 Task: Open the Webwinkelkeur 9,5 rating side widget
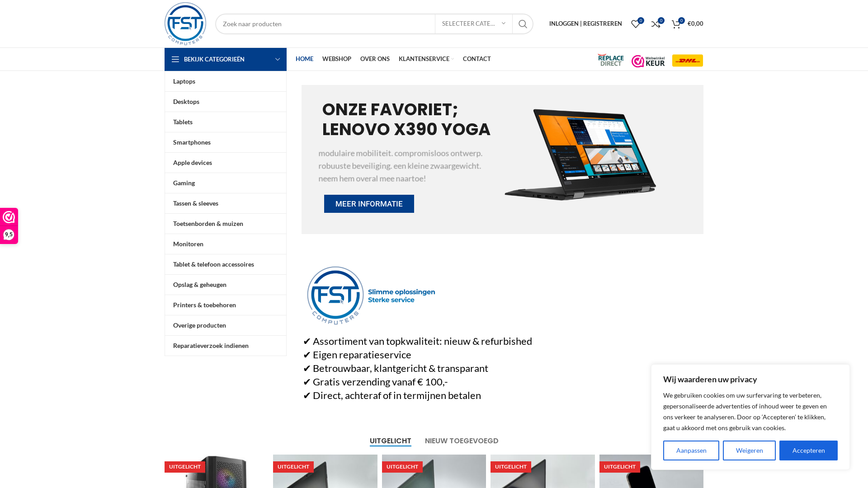9,226
